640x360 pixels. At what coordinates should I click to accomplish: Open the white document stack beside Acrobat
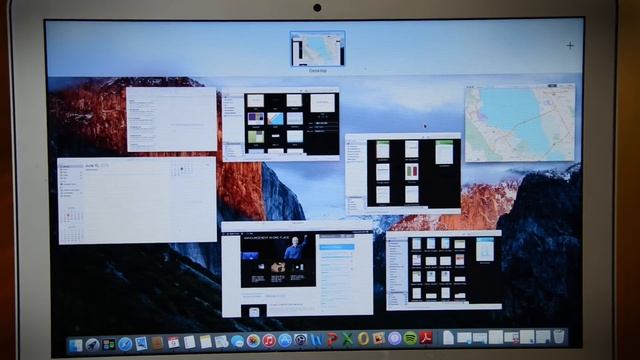tap(448, 338)
